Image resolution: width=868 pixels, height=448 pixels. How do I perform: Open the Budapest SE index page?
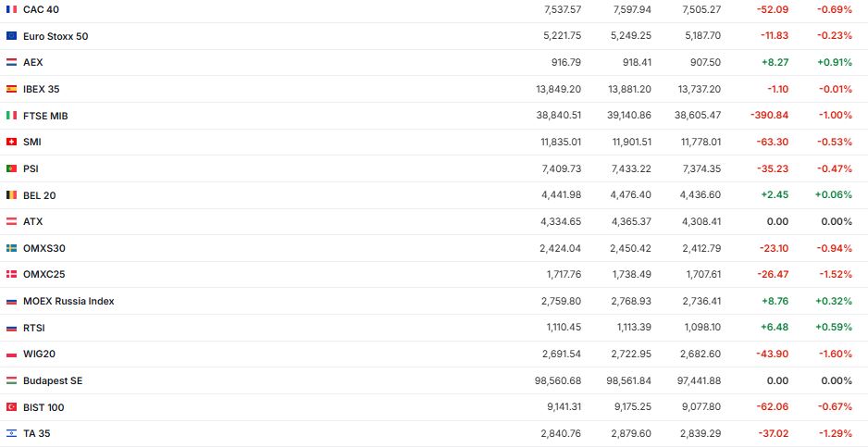pos(53,380)
